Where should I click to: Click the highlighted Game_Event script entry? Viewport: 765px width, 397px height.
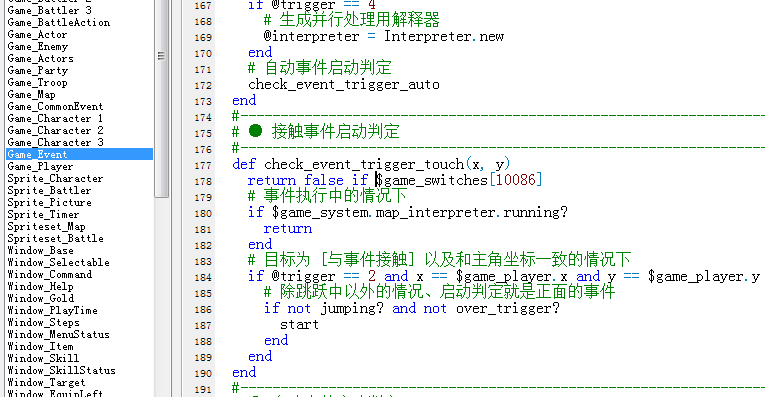point(80,154)
